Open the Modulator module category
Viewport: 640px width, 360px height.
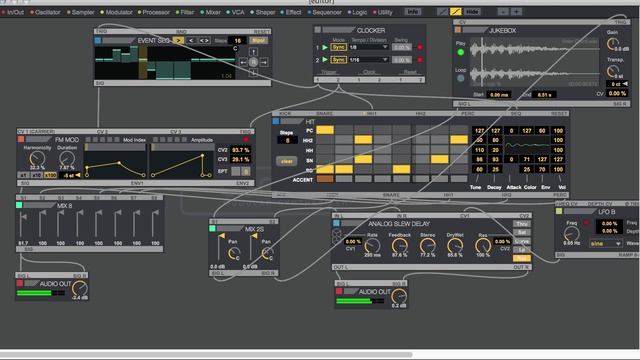[x=116, y=12]
